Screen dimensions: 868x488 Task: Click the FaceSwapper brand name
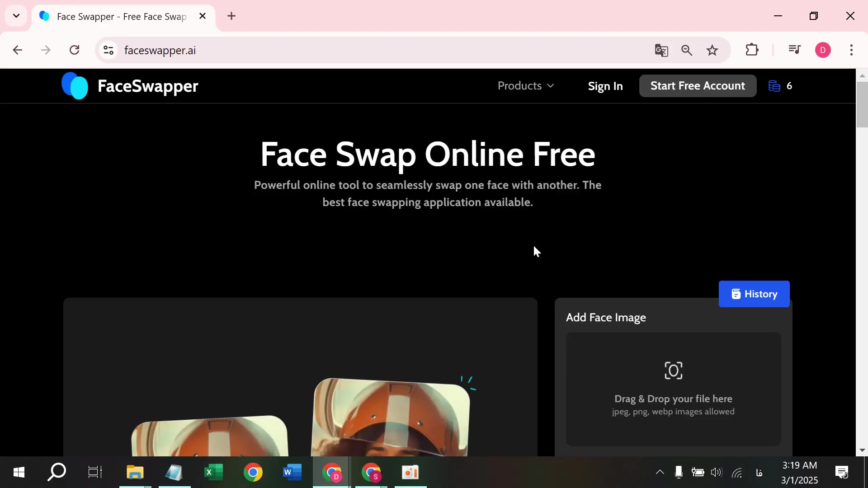tap(148, 86)
